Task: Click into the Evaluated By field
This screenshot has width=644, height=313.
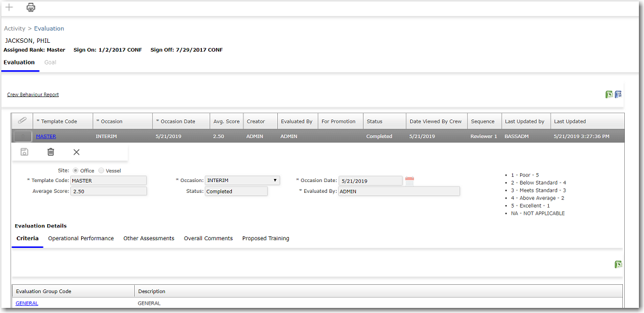Action: (x=398, y=191)
